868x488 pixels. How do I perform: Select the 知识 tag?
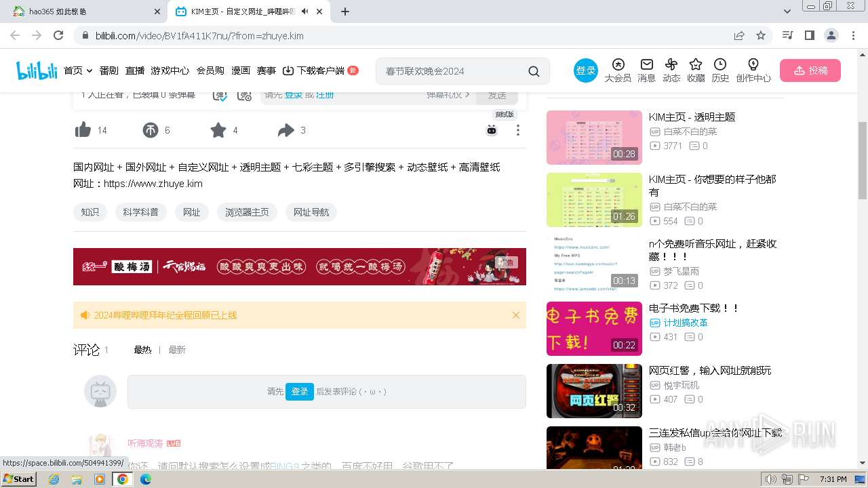tap(90, 212)
